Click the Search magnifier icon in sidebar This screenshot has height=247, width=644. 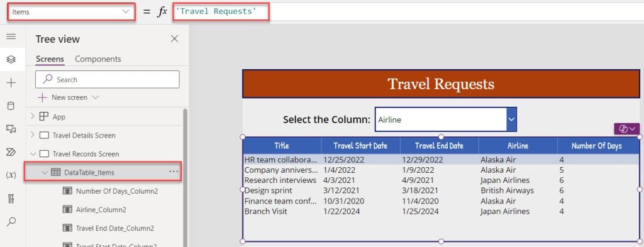pyautogui.click(x=11, y=222)
